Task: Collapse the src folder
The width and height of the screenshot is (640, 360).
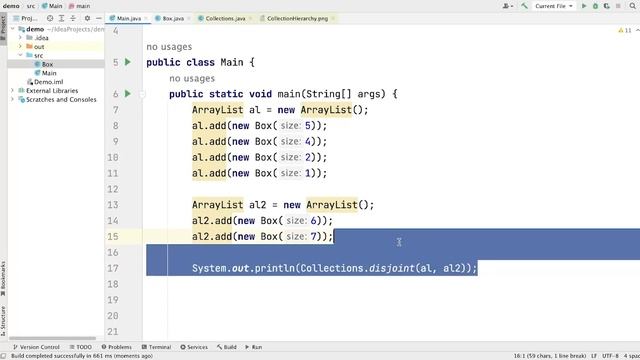Action: (x=20, y=55)
